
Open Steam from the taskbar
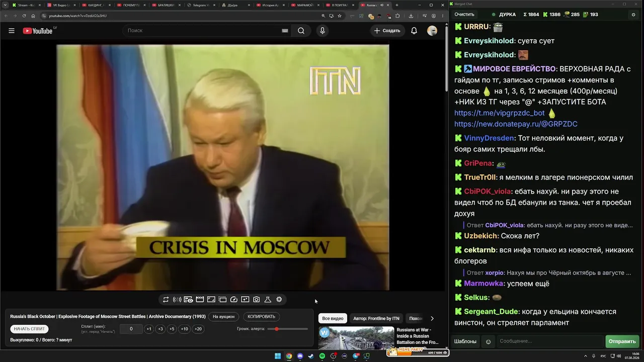(311, 356)
